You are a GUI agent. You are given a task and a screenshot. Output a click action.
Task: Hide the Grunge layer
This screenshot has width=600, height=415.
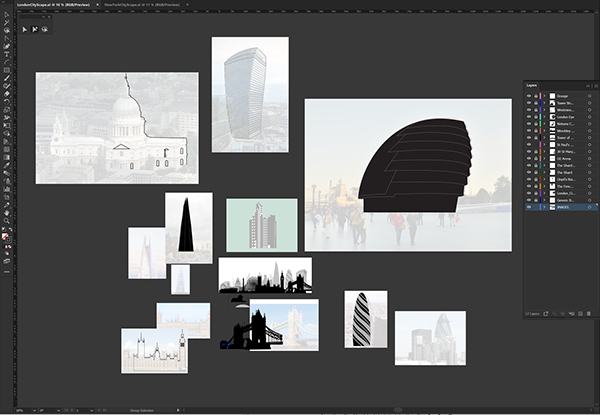(529, 96)
